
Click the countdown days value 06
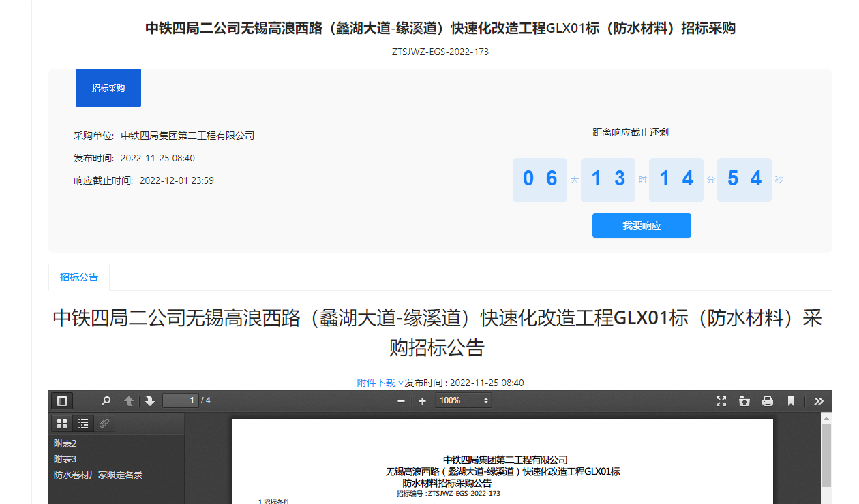tap(540, 180)
